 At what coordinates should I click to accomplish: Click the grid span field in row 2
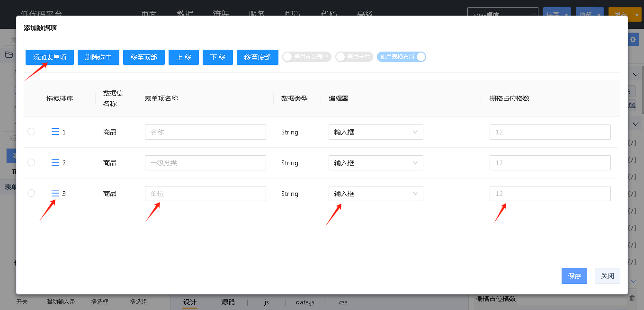550,163
